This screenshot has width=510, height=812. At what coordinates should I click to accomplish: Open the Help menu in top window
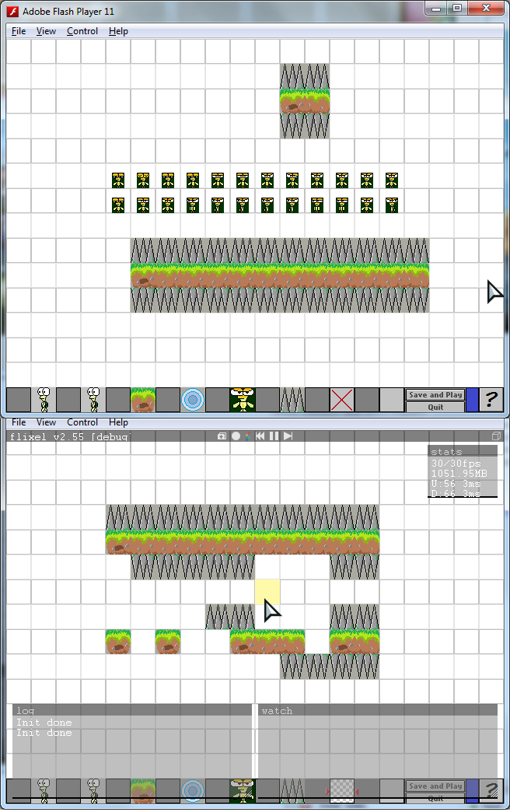pos(118,31)
